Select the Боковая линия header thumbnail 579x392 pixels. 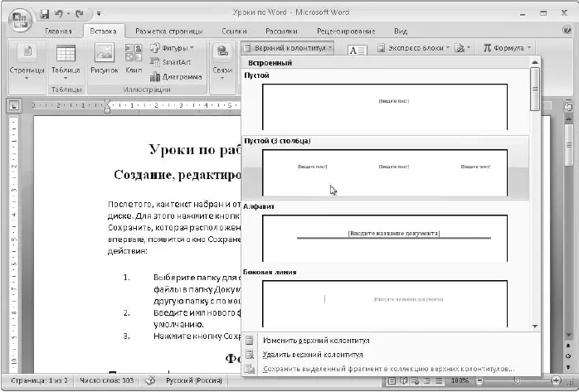385,303
